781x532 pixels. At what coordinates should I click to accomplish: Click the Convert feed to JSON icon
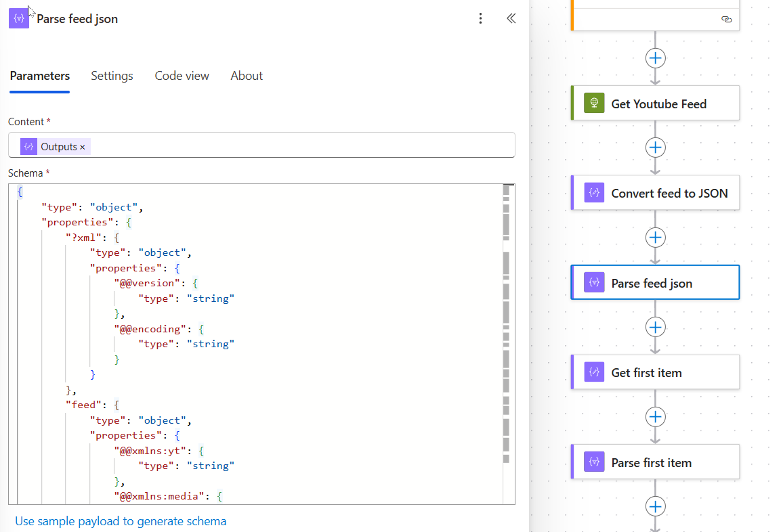594,193
